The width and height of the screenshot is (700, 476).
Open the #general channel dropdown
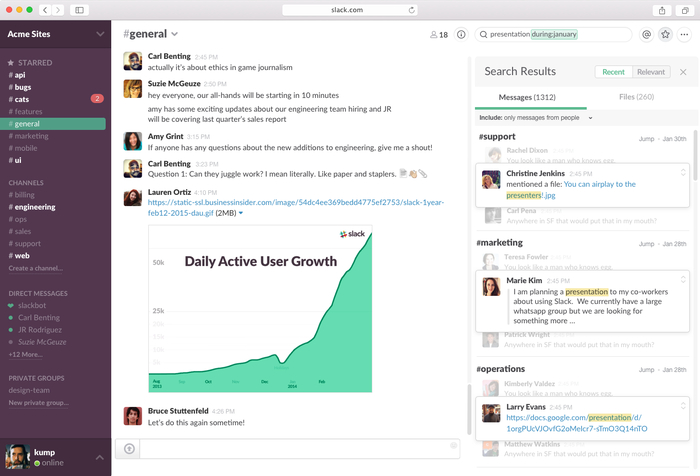(x=174, y=35)
